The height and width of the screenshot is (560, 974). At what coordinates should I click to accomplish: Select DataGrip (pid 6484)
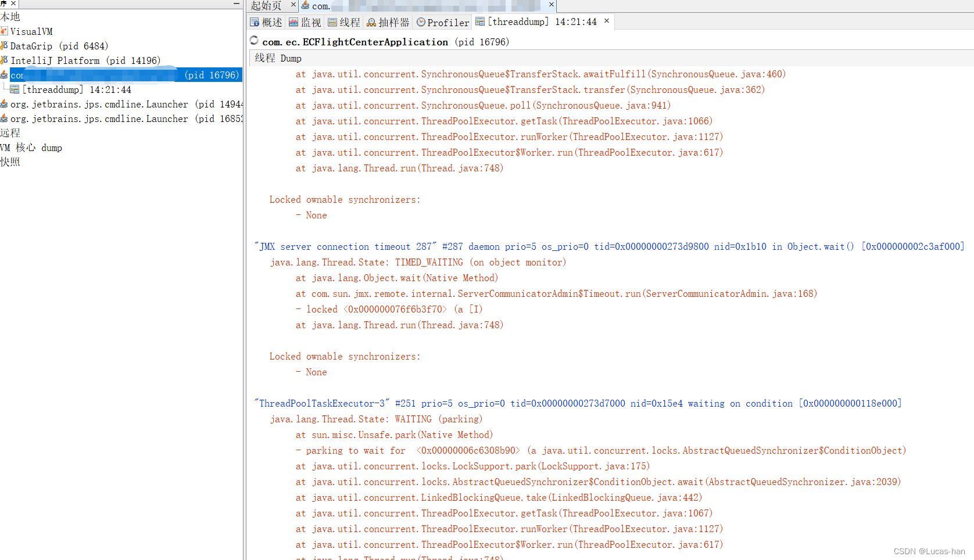pos(59,46)
